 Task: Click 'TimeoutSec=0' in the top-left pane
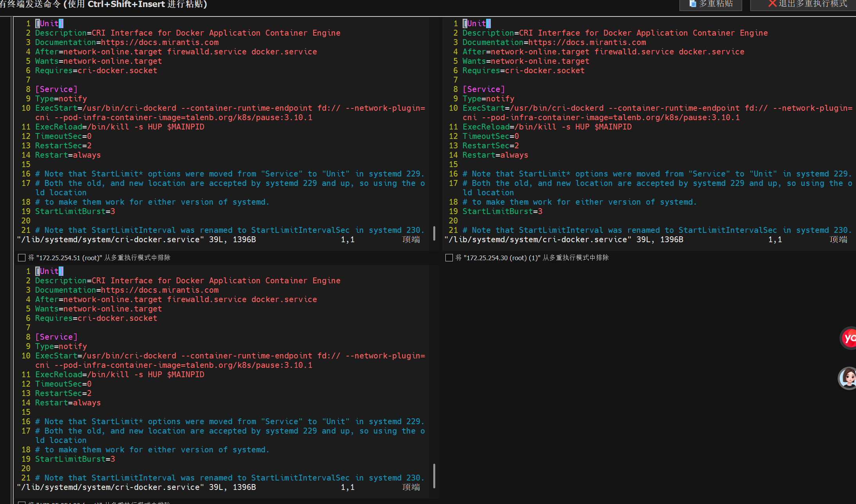(x=63, y=136)
